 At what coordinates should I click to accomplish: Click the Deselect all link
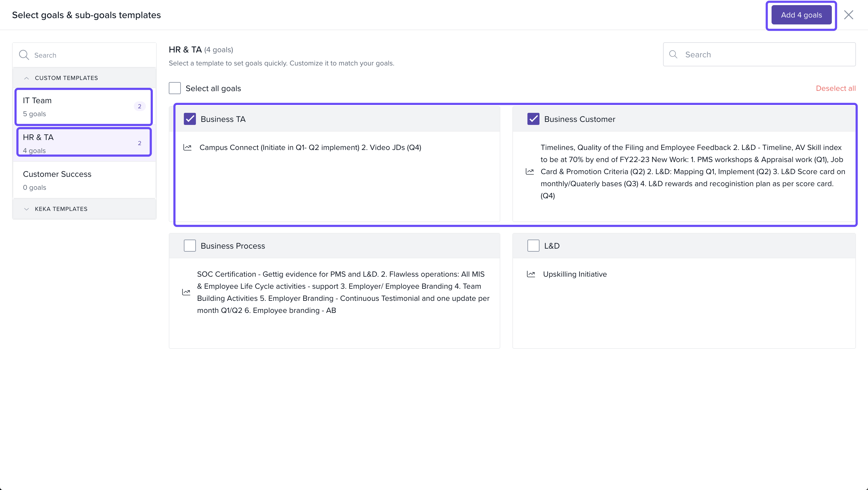pos(835,88)
